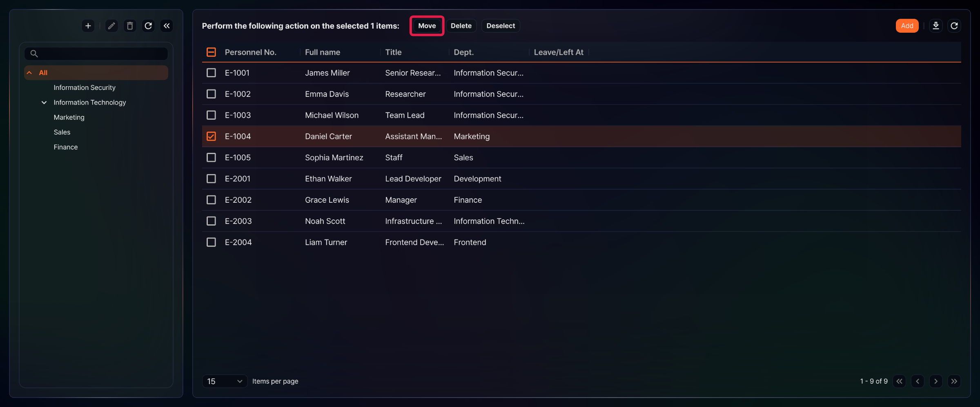Toggle the select-all header checkbox
Screen dimensions: 980x407
click(211, 52)
